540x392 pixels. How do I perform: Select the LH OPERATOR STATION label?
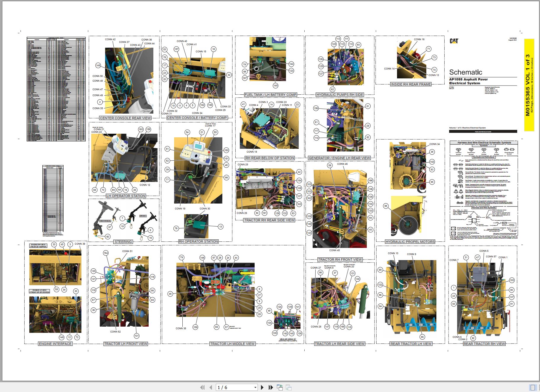pos(126,196)
